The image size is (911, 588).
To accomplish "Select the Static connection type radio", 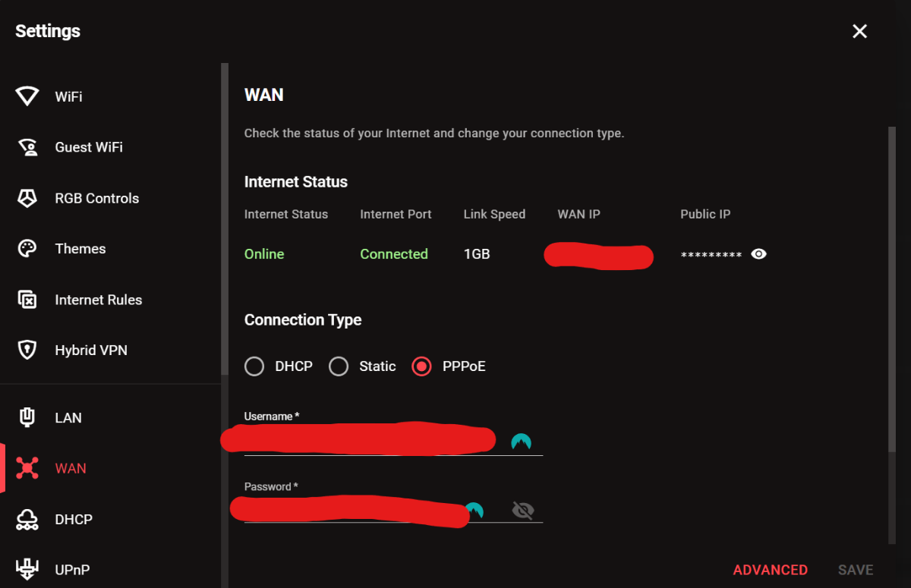I will click(x=339, y=366).
